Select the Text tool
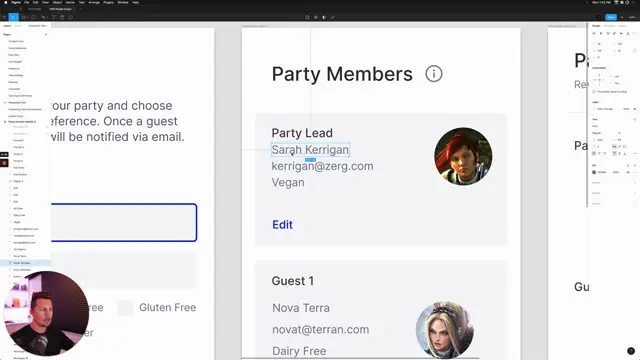The width and height of the screenshot is (640, 360). (x=53, y=17)
